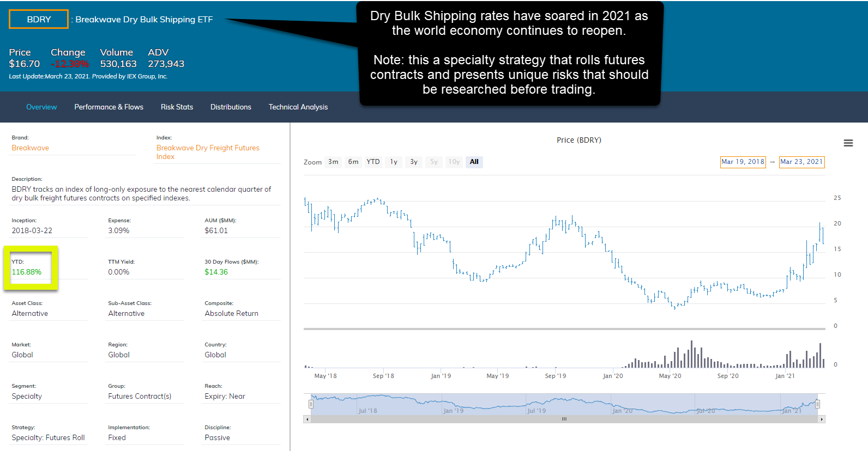The height and width of the screenshot is (451, 868).
Task: Set chart zoom to 6m
Action: tap(353, 162)
